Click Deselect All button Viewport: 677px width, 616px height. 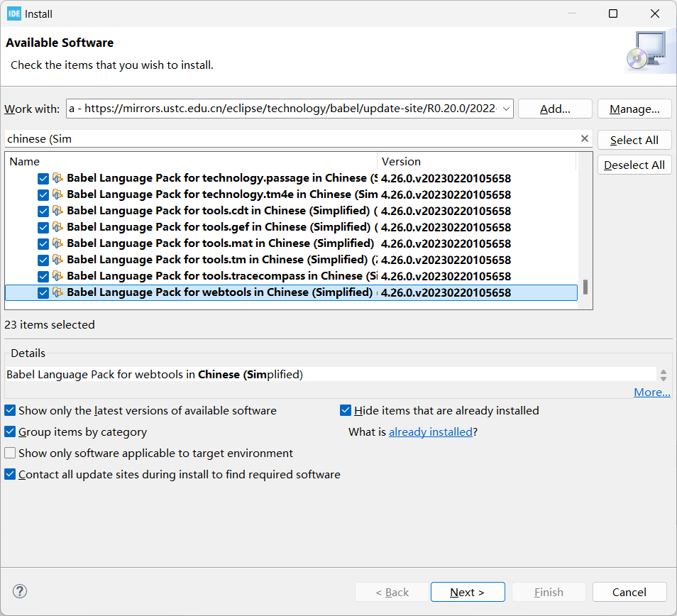(x=634, y=165)
